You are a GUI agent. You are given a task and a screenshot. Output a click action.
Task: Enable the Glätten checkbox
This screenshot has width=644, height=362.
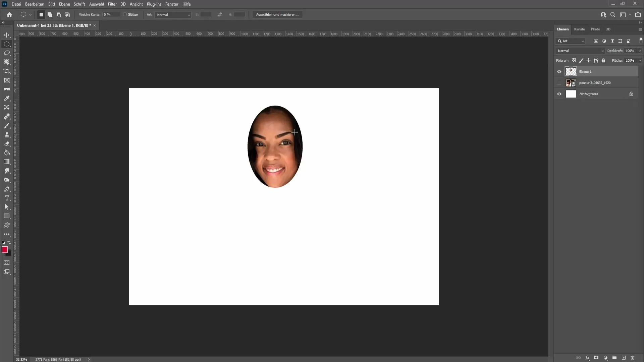(x=125, y=15)
